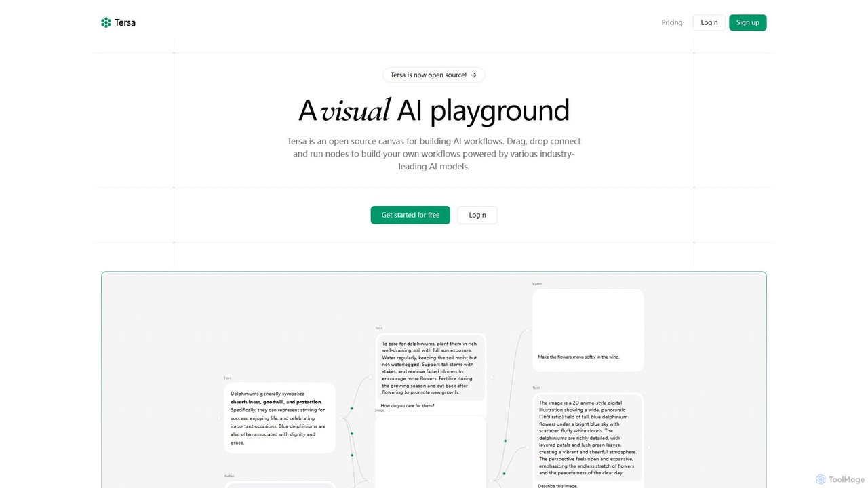This screenshot has width=868, height=488.
Task: Click the 'Tersa is an open source canvas' description
Action: point(434,154)
